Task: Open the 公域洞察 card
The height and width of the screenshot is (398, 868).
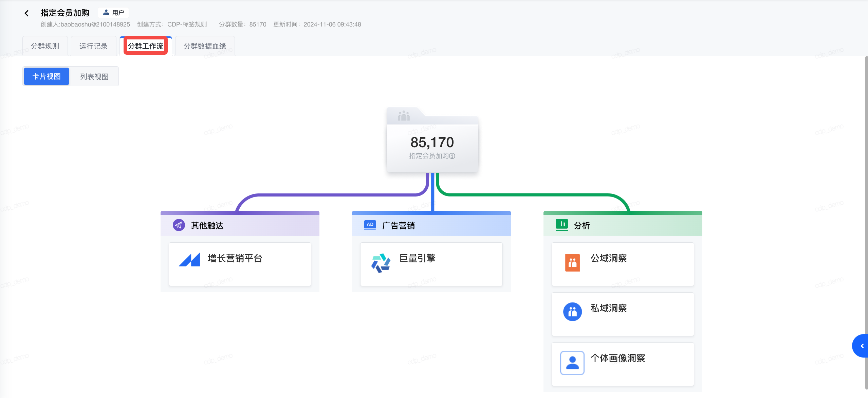Action: (623, 264)
